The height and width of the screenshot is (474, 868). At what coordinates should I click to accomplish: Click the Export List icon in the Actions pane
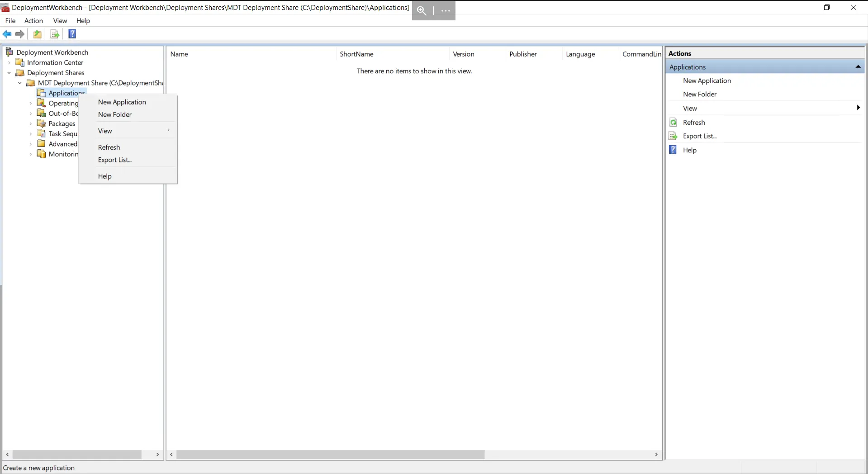[x=674, y=136]
